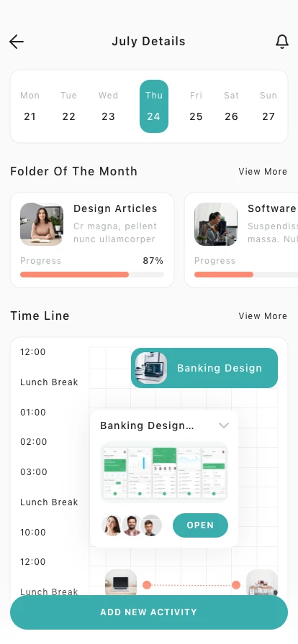Choose Friday 25 in the week strip
Screen dimensions: 298x644
click(x=196, y=106)
